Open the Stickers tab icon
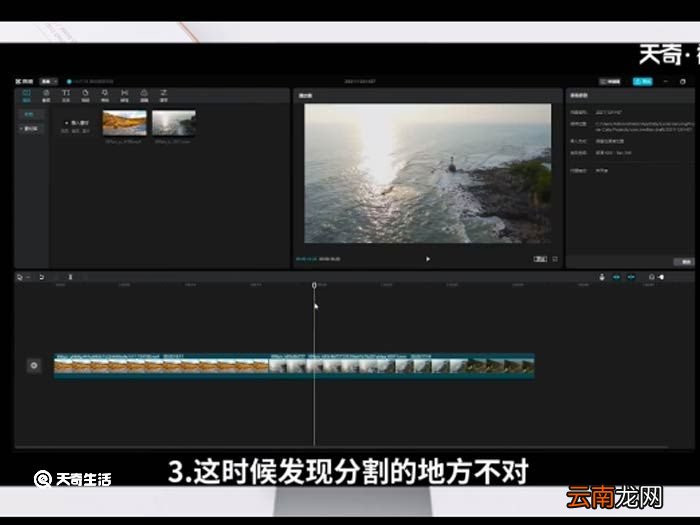 pos(85,96)
